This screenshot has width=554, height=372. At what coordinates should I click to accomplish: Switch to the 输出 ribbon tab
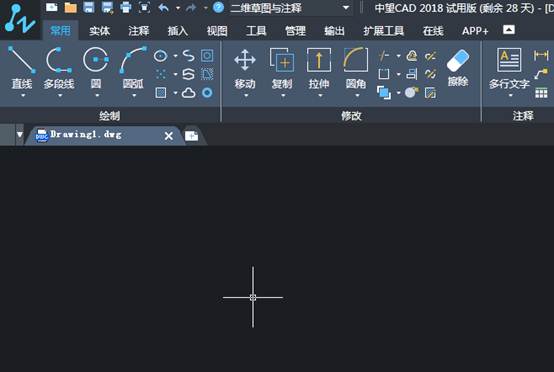334,31
